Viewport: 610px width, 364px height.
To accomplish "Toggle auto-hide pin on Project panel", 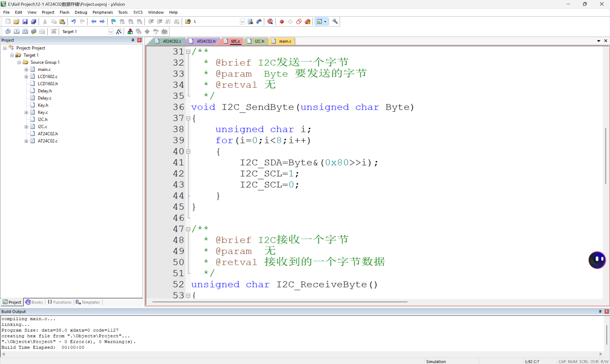I will (133, 40).
